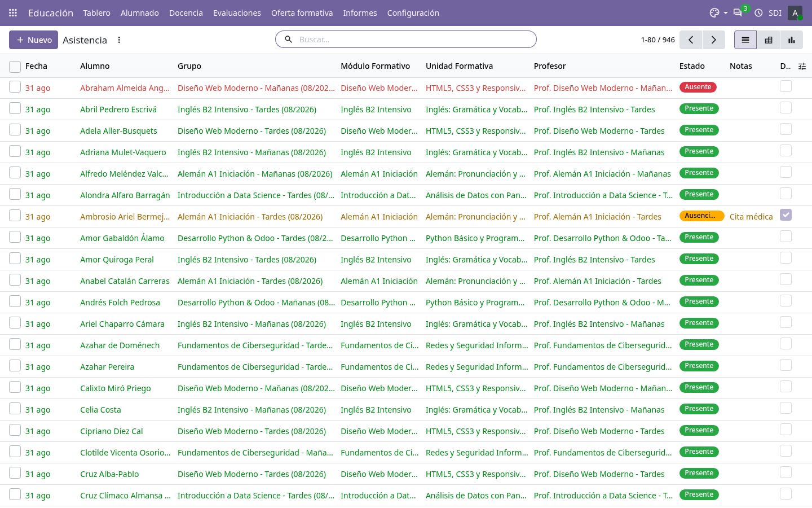
Task: Open the Alumnado menu
Action: point(140,13)
